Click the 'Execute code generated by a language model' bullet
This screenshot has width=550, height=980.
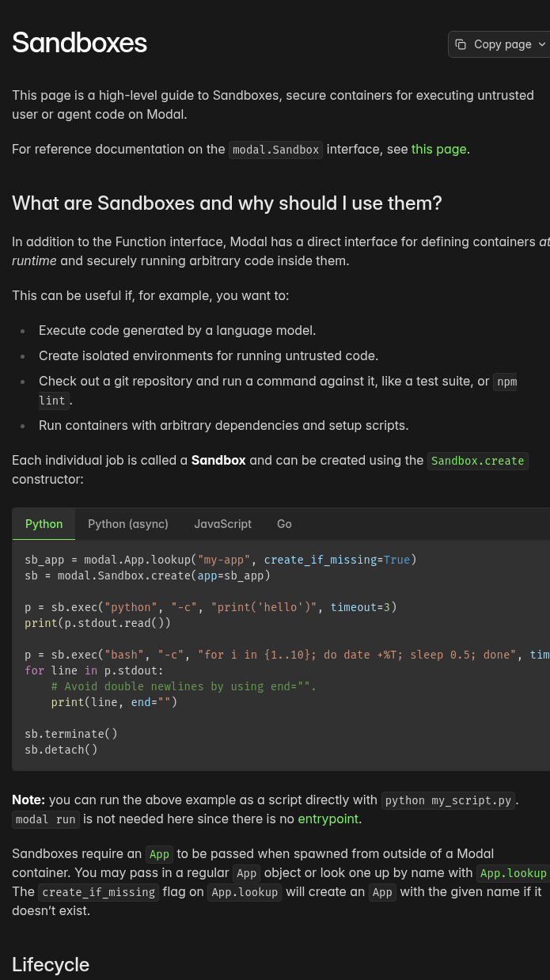[177, 330]
